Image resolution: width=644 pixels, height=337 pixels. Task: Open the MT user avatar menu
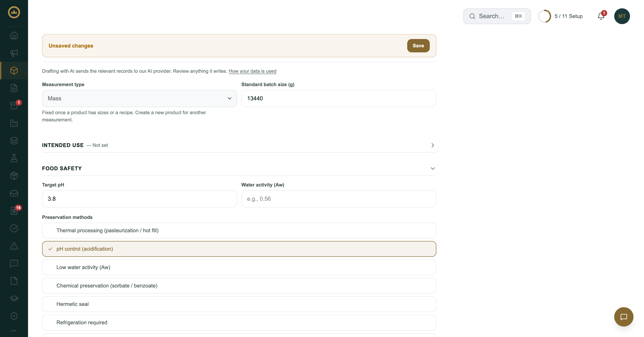point(622,16)
